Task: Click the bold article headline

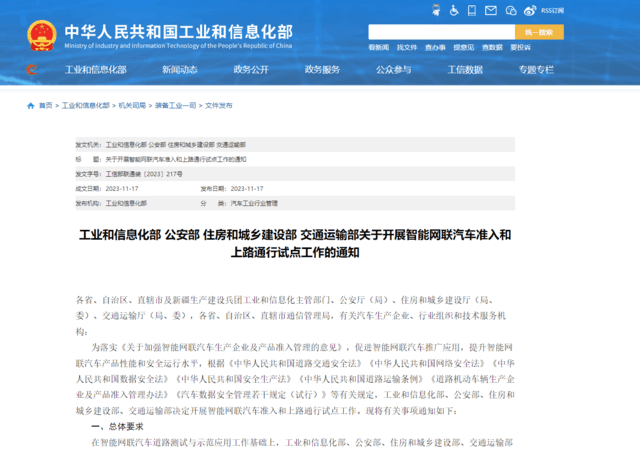Action: click(x=295, y=244)
